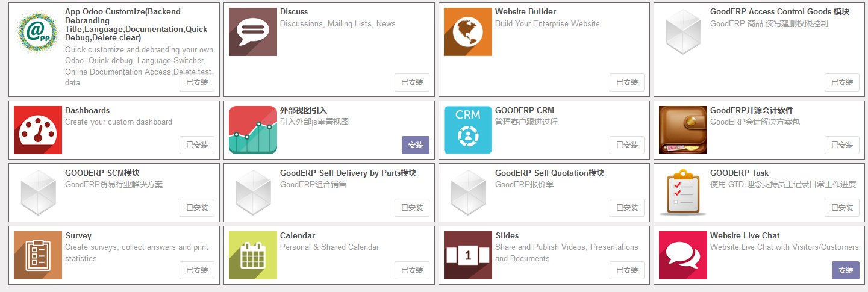The image size is (868, 292).
Task: Open the Discuss module title
Action: tap(294, 11)
